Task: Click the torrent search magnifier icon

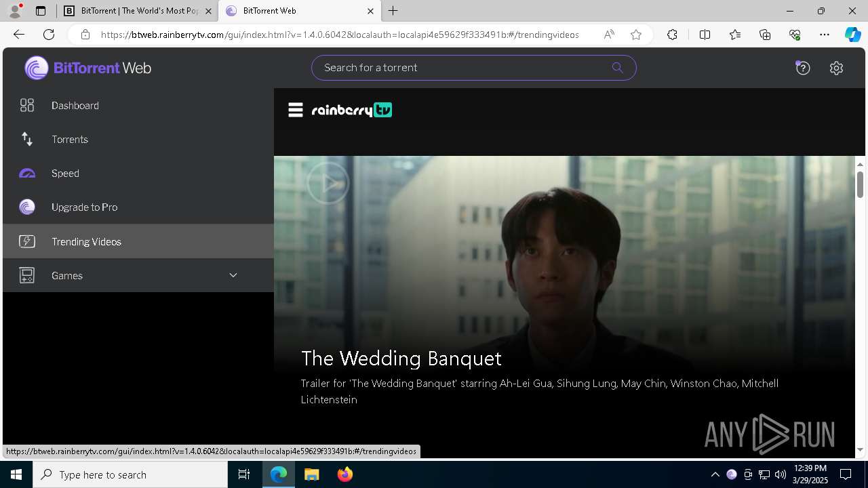Action: pyautogui.click(x=617, y=68)
